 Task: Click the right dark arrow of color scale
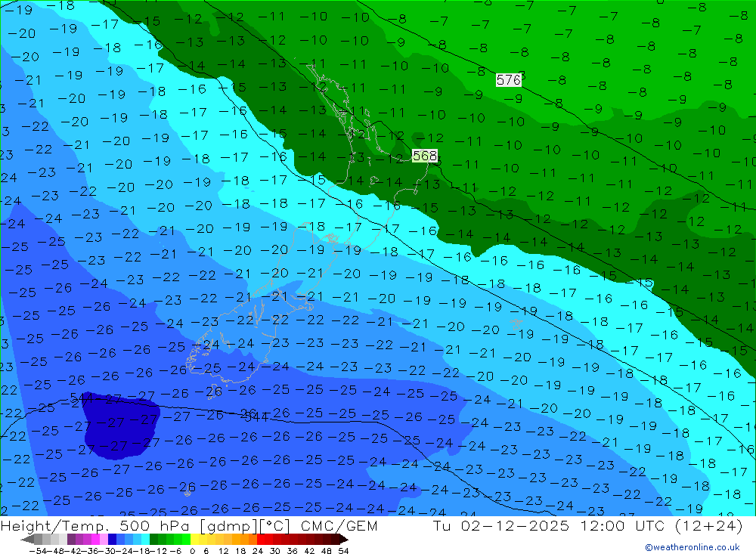[344, 539]
